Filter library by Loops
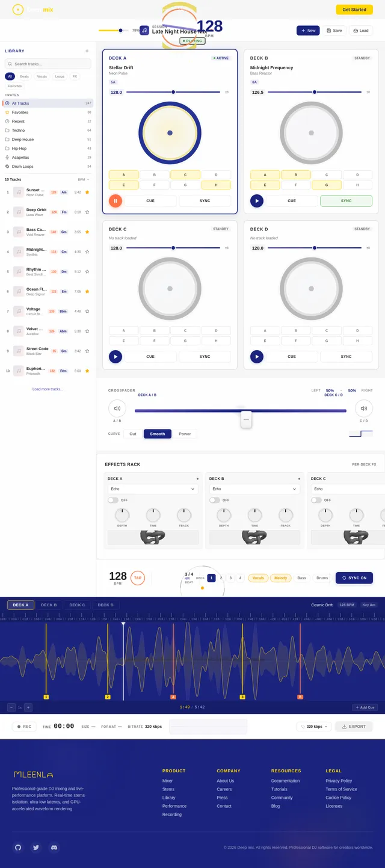The image size is (385, 868). point(60,76)
